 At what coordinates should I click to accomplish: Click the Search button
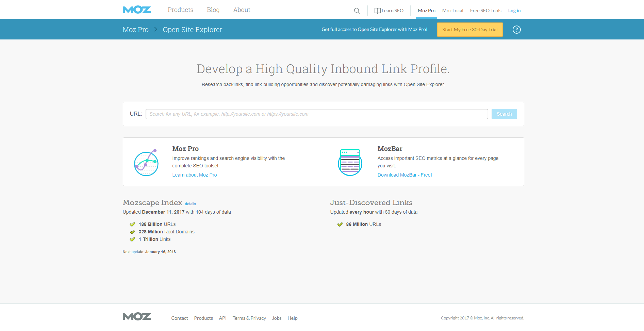point(504,114)
